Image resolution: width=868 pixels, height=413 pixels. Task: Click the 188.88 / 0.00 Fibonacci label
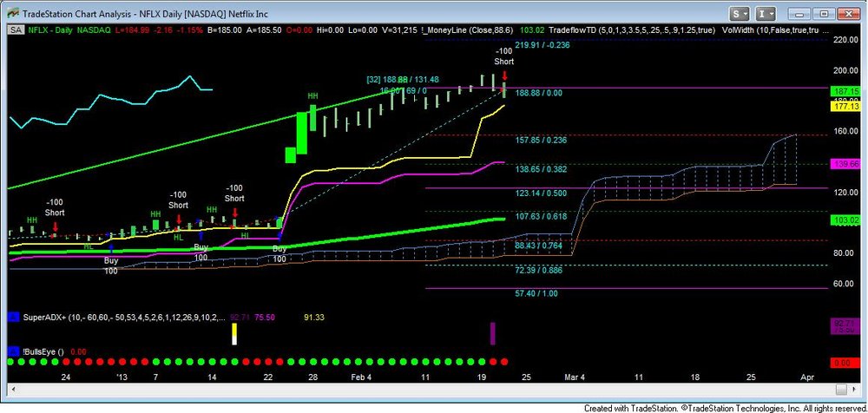pyautogui.click(x=540, y=94)
